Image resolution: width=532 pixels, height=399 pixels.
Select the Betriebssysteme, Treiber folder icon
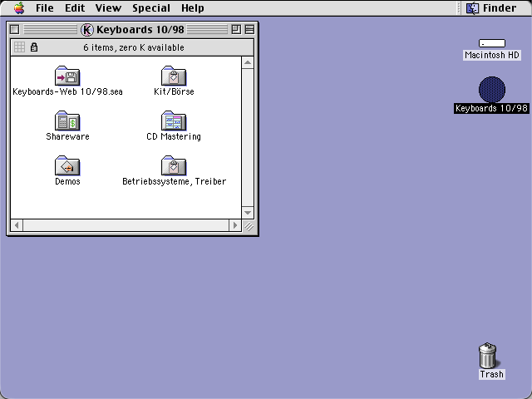[x=174, y=165]
